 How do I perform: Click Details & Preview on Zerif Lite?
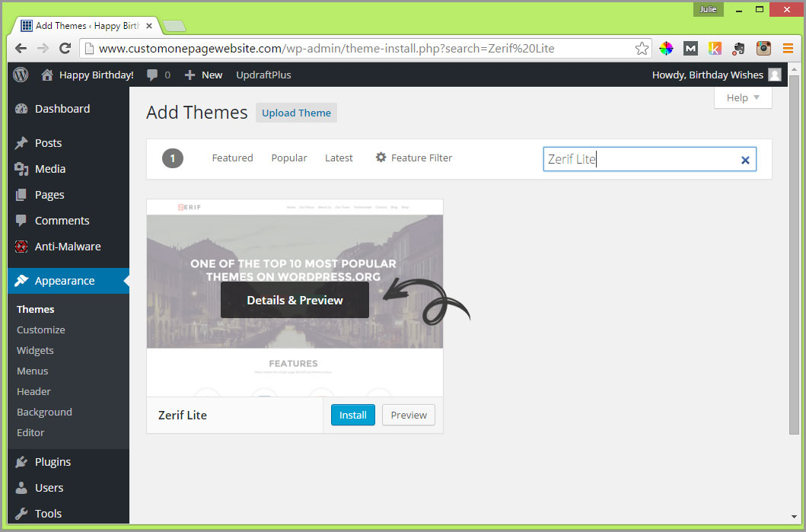(x=295, y=300)
